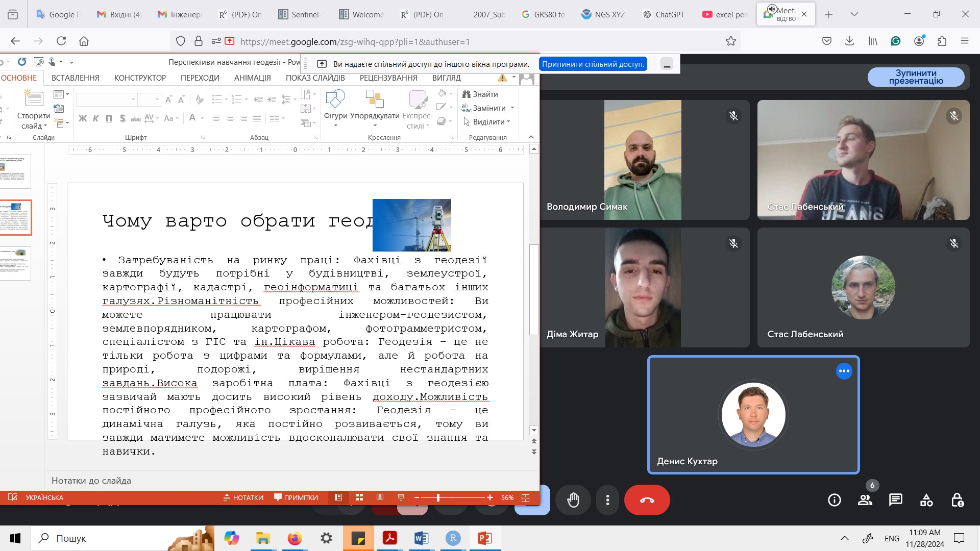Open the Виділити select dropdown
The width and height of the screenshot is (980, 551).
pyautogui.click(x=487, y=122)
